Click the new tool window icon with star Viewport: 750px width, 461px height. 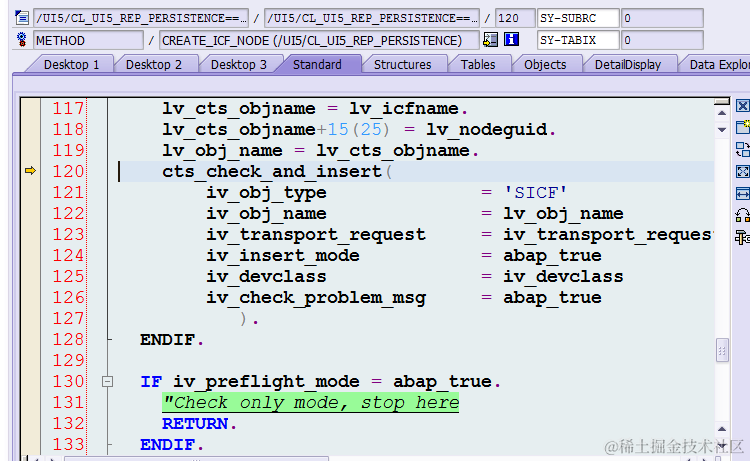[x=742, y=127]
